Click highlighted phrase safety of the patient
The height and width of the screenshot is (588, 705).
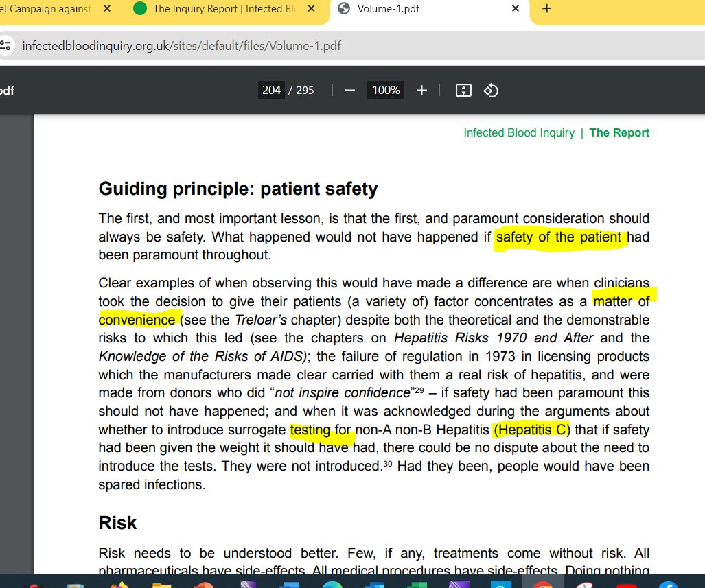(559, 237)
